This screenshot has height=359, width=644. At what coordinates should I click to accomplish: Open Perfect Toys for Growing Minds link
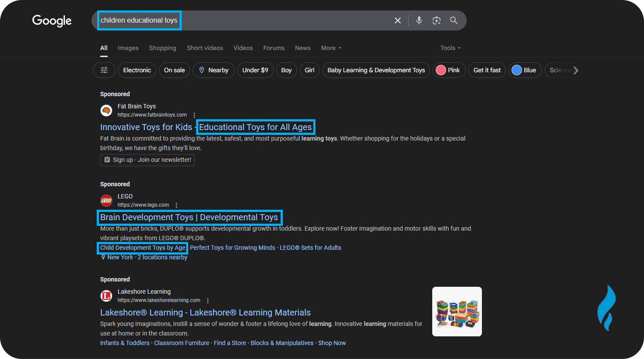[x=233, y=248]
